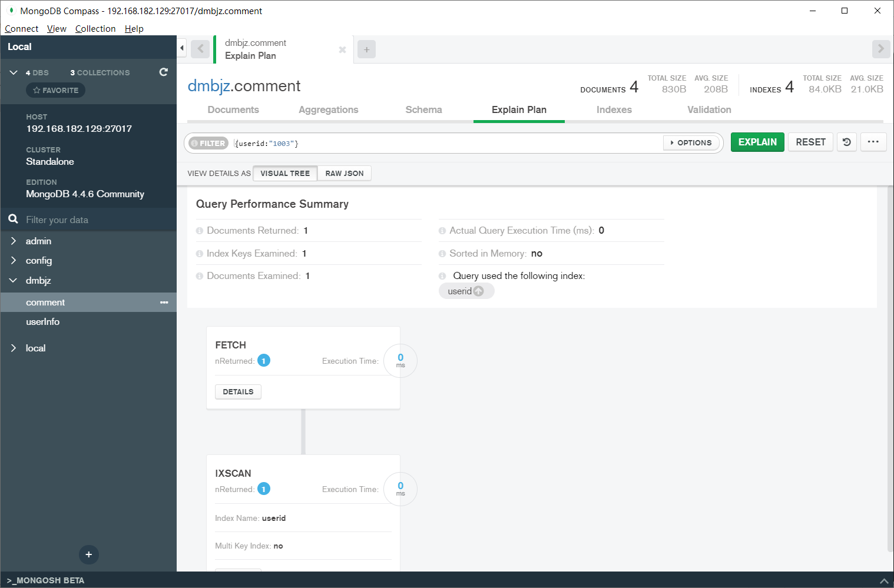Click the host address 192.168.182.129:27017
The height and width of the screenshot is (588, 894).
(x=79, y=128)
